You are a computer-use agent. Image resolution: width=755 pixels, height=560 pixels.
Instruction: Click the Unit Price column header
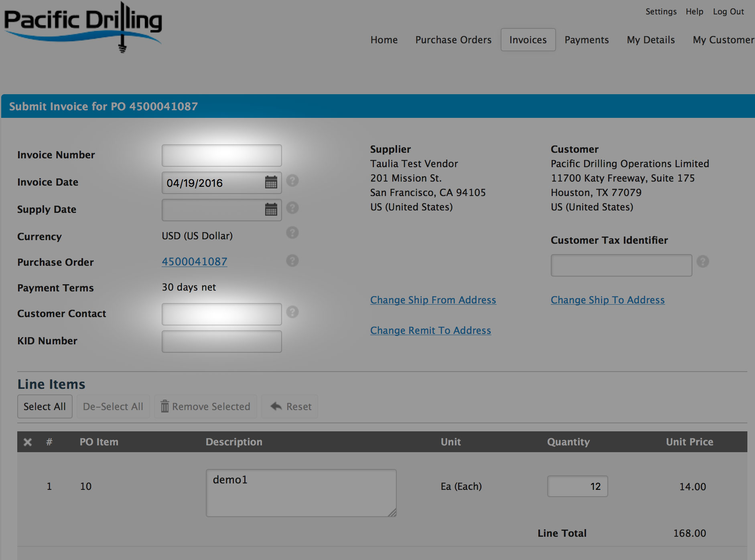tap(690, 442)
